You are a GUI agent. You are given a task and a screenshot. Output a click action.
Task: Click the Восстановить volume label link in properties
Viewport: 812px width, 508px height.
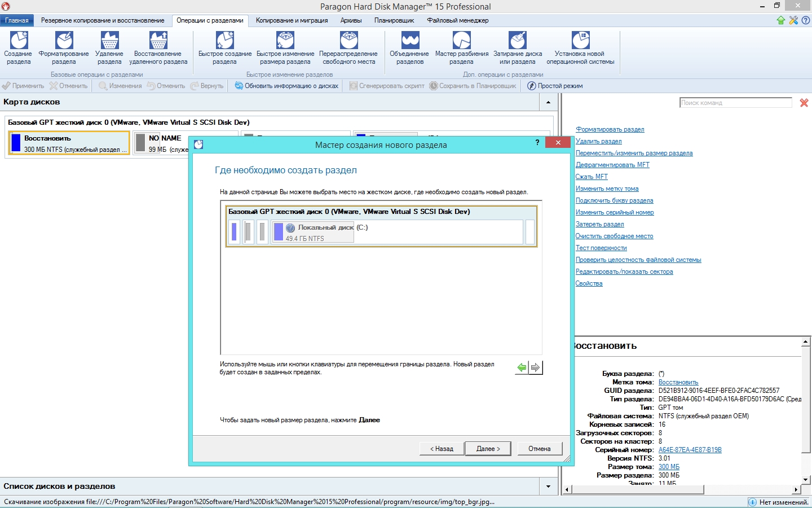tap(678, 382)
